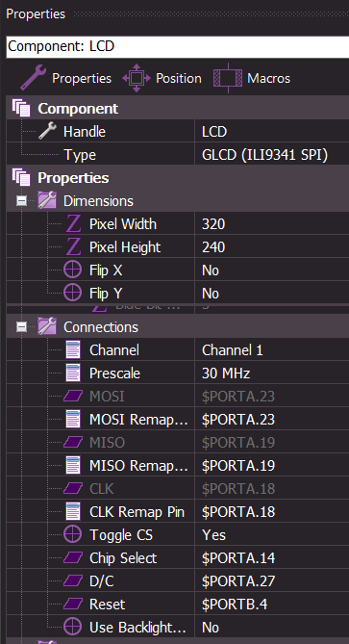Open the MISO Remap dropdown $PORTA.19
The width and height of the screenshot is (349, 644).
click(x=272, y=465)
